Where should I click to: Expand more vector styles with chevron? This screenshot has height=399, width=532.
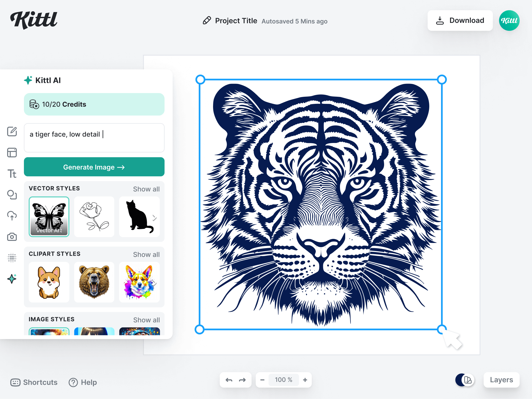click(x=154, y=217)
